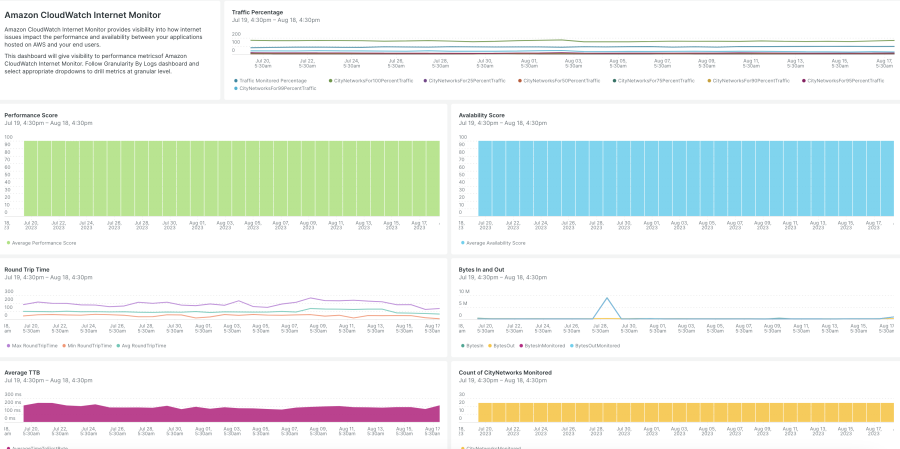This screenshot has height=449, width=900.
Task: Hide the CityNetworksFor50PercentTraffic series
Action: [561, 80]
